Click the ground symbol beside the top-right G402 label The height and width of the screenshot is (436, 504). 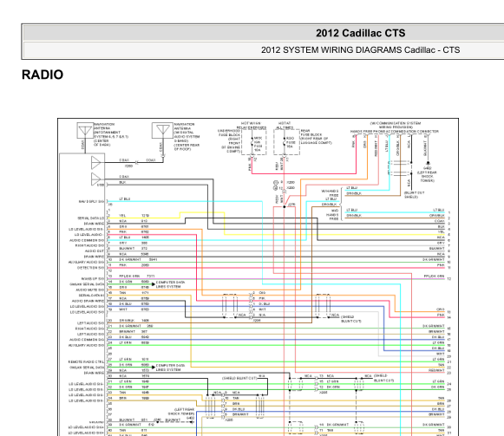pos(428,163)
